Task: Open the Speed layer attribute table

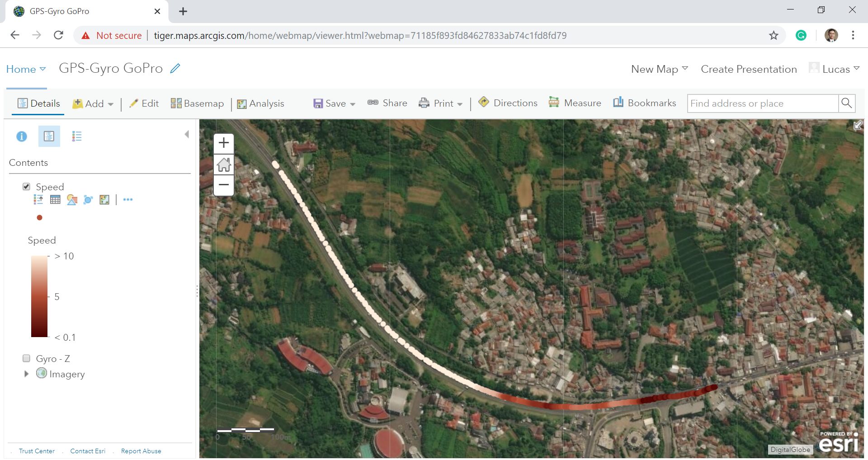Action: (x=55, y=200)
